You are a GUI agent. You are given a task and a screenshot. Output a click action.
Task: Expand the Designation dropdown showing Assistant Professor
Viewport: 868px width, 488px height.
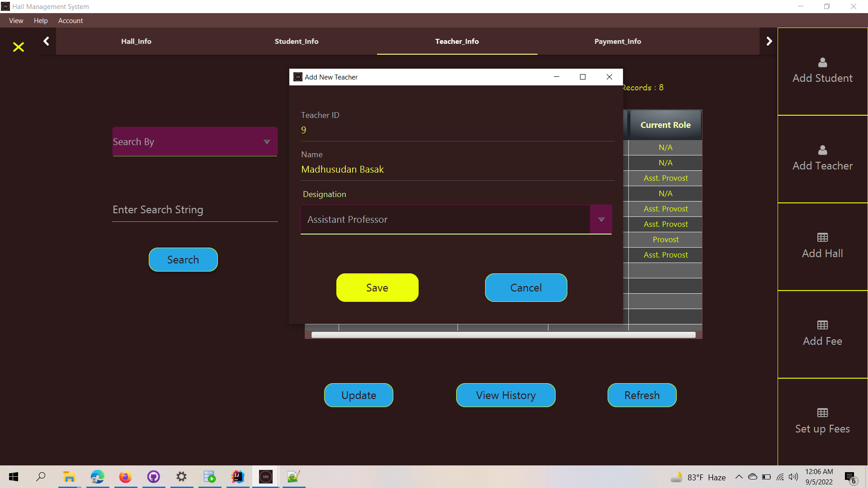[601, 219]
